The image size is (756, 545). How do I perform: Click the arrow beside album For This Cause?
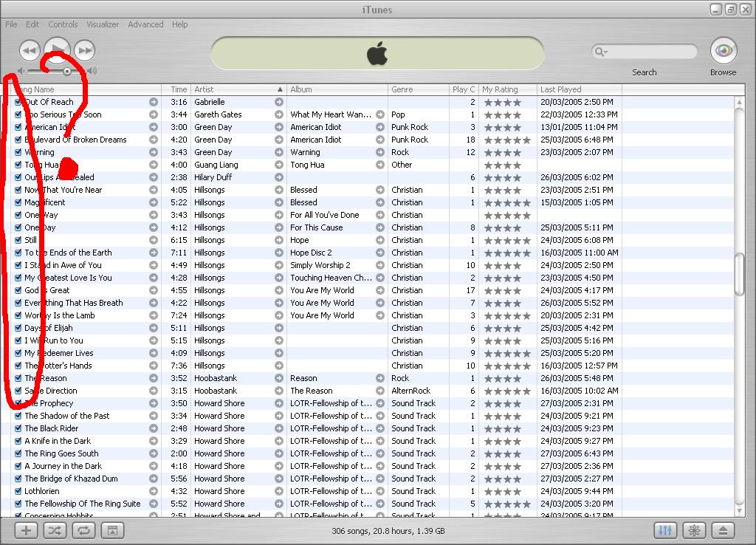tap(380, 227)
